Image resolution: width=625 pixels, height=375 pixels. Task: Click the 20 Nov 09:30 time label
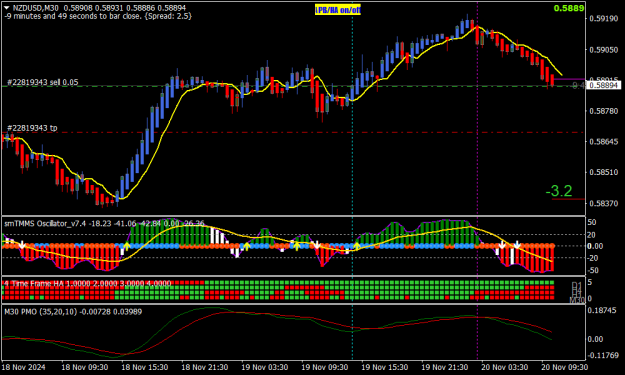[x=564, y=367]
